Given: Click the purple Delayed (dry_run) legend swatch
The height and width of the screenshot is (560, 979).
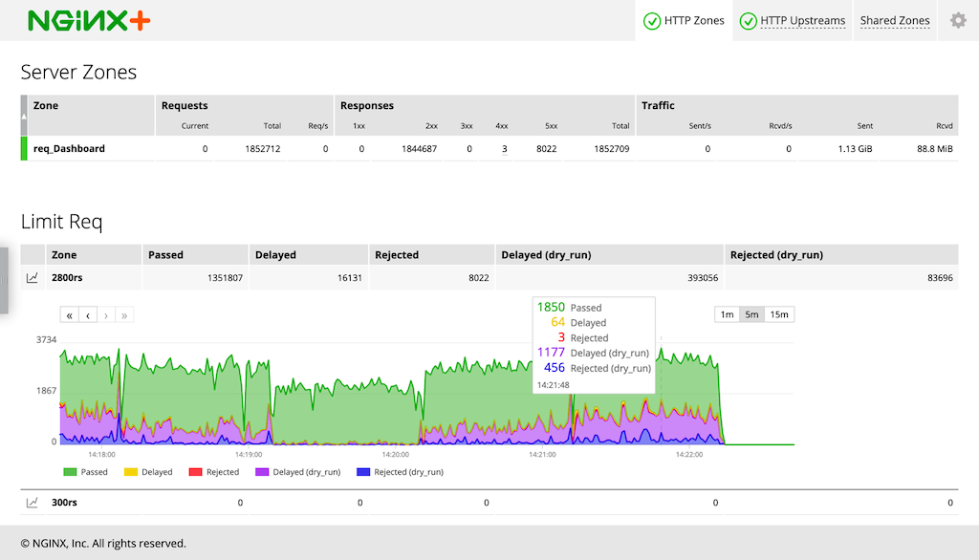Looking at the screenshot, I should click(262, 472).
